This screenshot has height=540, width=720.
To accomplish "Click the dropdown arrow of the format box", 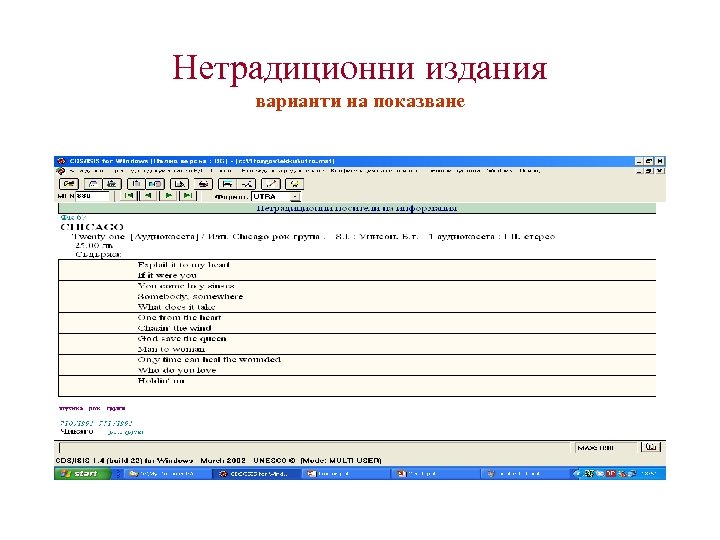I will click(x=295, y=197).
